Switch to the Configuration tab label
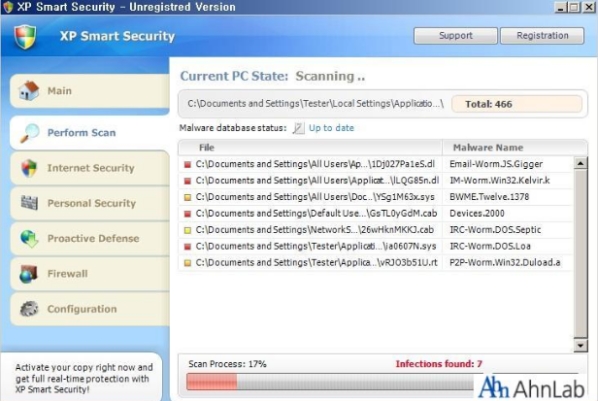 pyautogui.click(x=82, y=309)
